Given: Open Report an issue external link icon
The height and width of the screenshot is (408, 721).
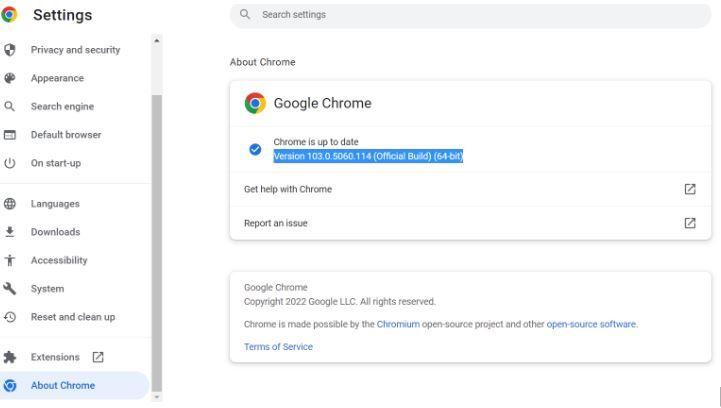Looking at the screenshot, I should (x=689, y=223).
